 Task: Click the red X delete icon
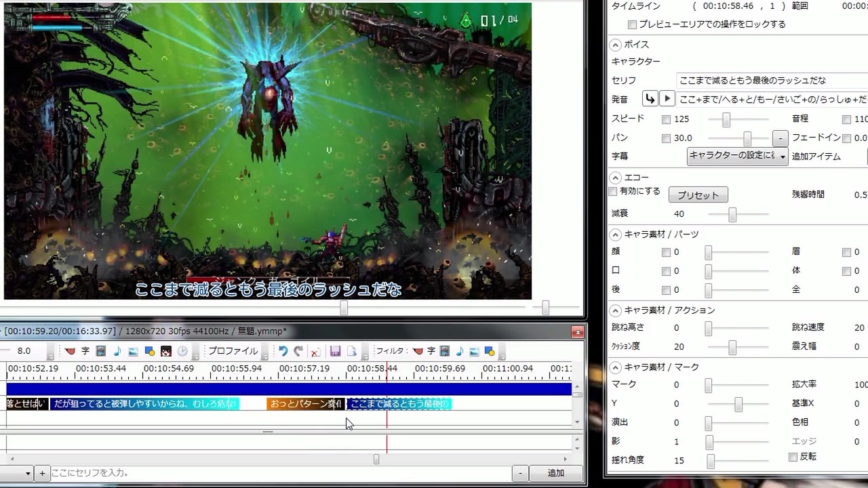(315, 351)
